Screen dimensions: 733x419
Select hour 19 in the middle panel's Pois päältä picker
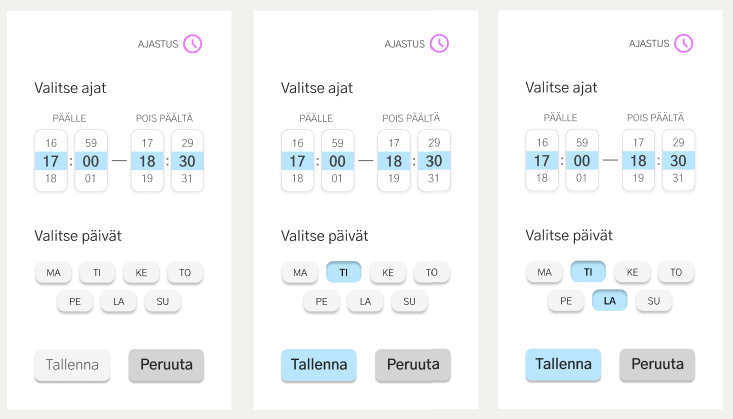394,179
